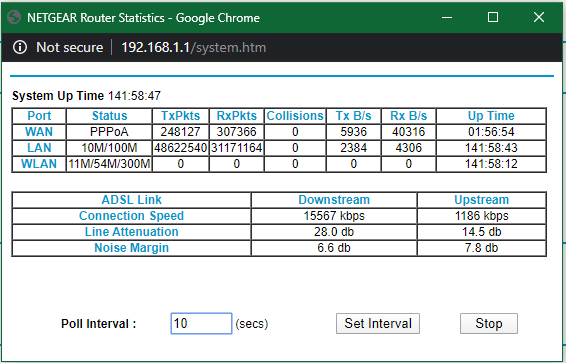The width and height of the screenshot is (566, 363).
Task: Click the Not secure label in address bar
Action: point(70,47)
